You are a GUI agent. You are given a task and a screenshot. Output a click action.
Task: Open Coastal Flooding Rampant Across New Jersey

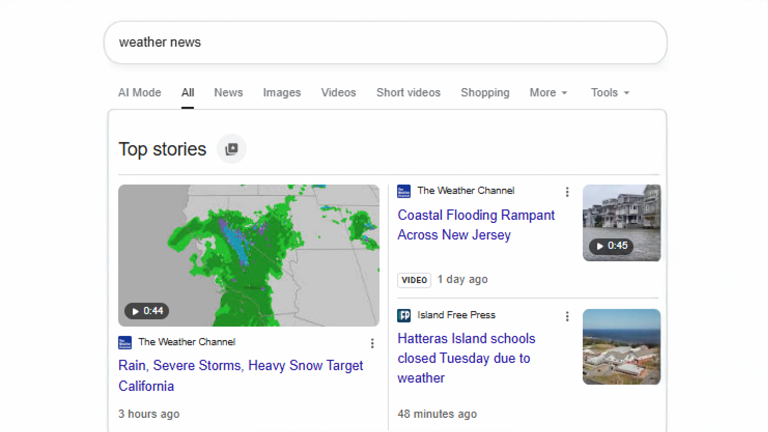[476, 225]
